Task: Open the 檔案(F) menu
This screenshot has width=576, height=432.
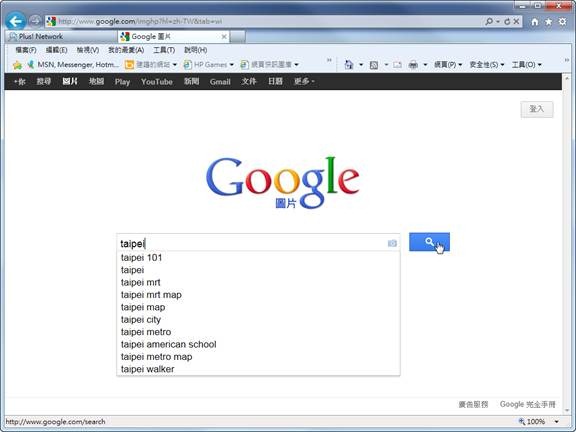Action: coord(26,50)
